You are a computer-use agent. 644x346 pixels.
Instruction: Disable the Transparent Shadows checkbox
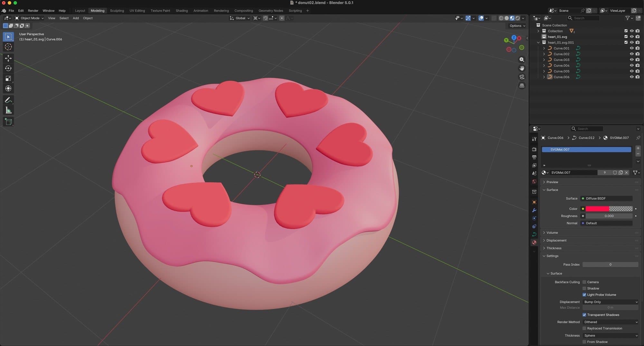584,315
